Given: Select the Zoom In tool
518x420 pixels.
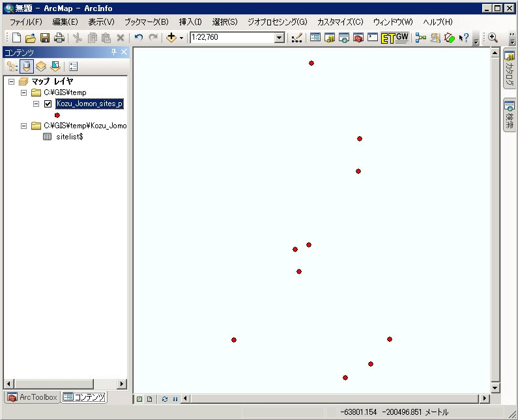Looking at the screenshot, I should [x=493, y=38].
